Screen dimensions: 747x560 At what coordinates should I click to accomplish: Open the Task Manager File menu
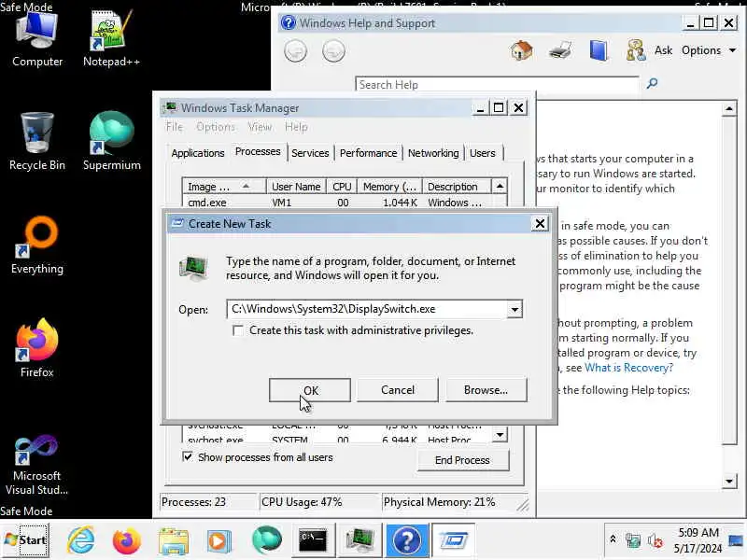click(x=175, y=127)
